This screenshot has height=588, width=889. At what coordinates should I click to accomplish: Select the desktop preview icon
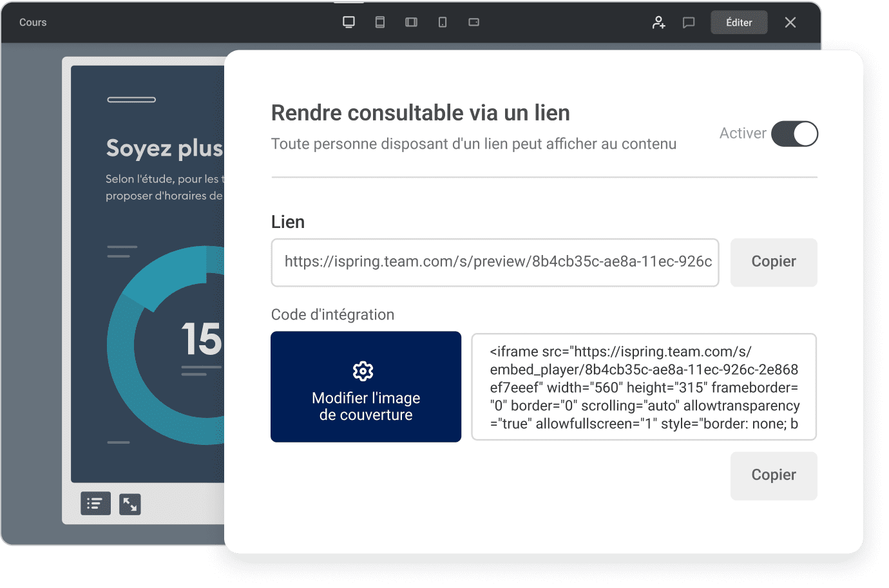point(349,22)
